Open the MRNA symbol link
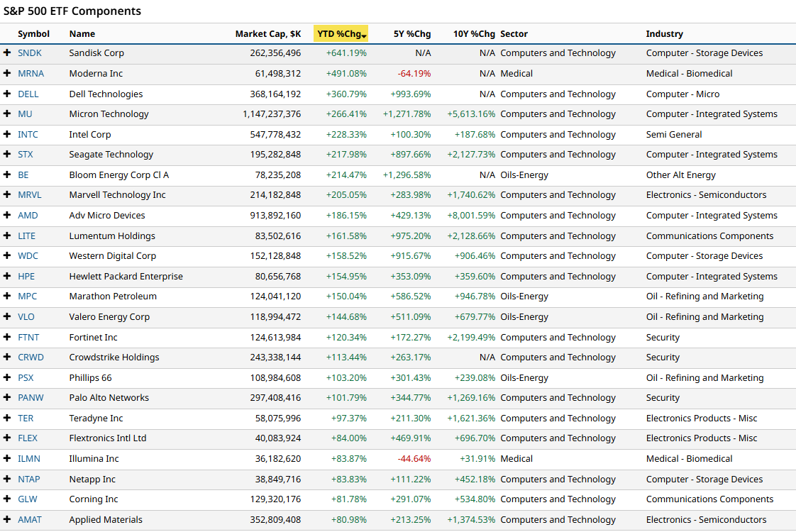Screen dimensions: 796x532 [31, 73]
